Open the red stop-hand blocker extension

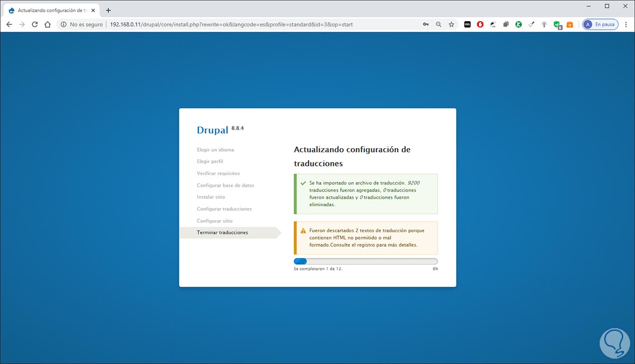click(x=480, y=24)
